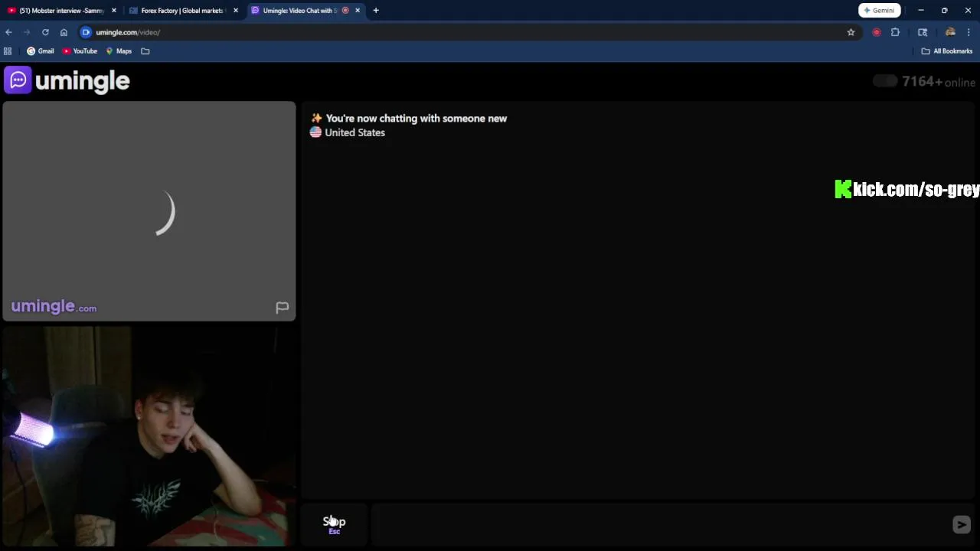Report stranger via flag icon
This screenshot has height=551, width=980.
283,308
